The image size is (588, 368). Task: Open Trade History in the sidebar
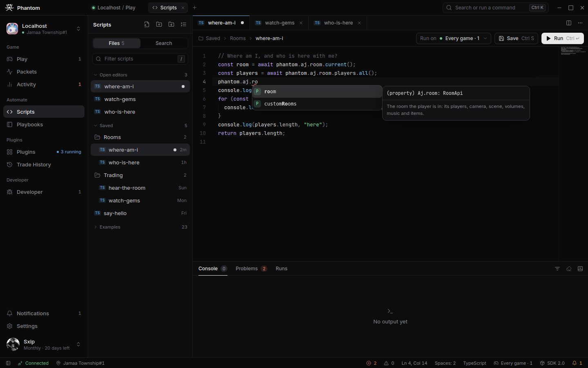pos(44,165)
